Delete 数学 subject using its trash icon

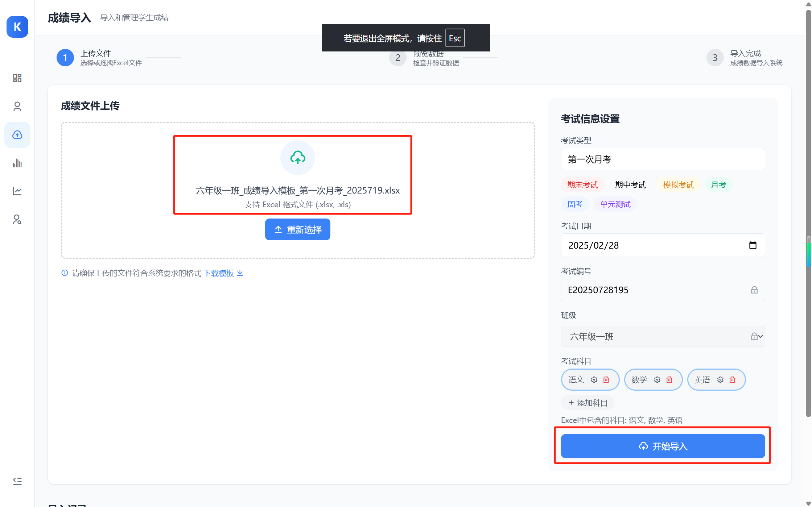[x=669, y=379]
